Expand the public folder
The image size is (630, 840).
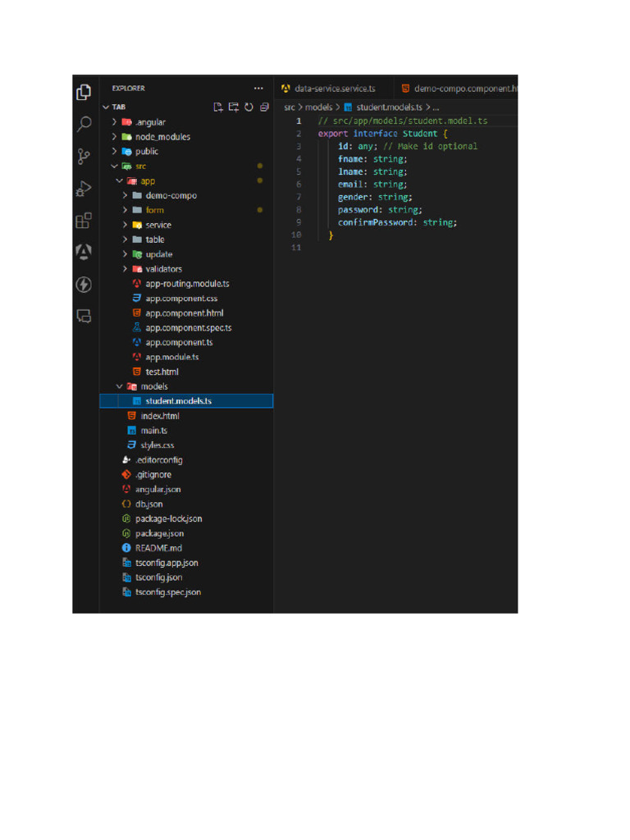click(x=114, y=151)
